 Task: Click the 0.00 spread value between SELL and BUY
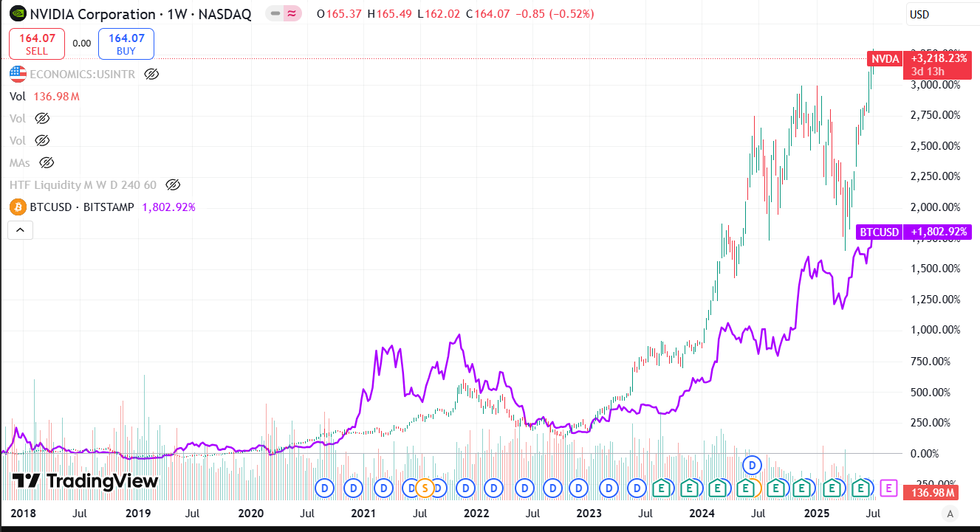82,44
